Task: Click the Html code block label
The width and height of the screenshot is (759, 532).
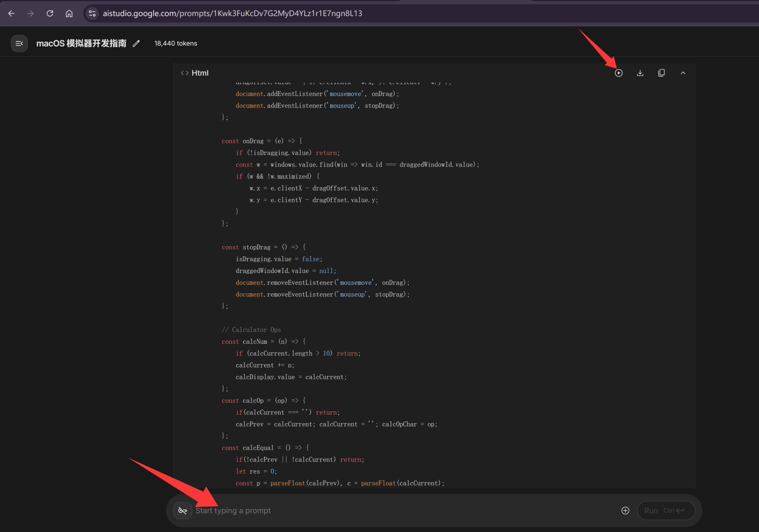Action: [x=200, y=73]
